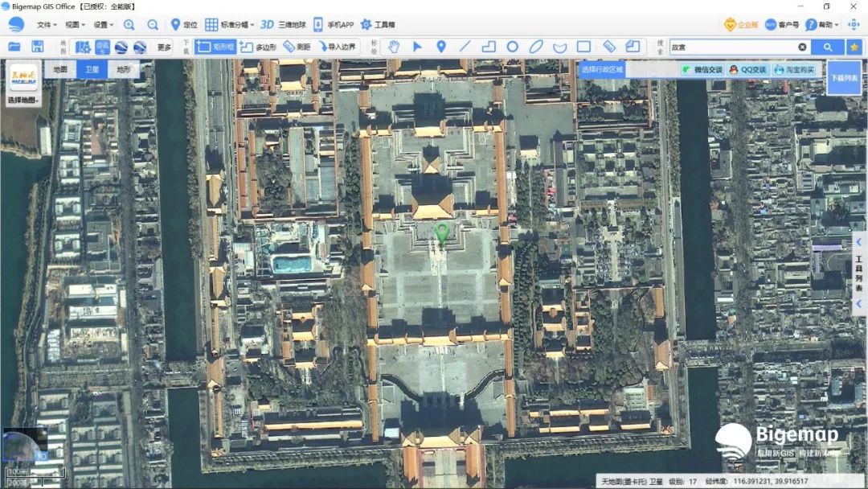This screenshot has width=868, height=489.
Task: Activate the 矩形框 rectangle download tool
Action: [x=215, y=47]
